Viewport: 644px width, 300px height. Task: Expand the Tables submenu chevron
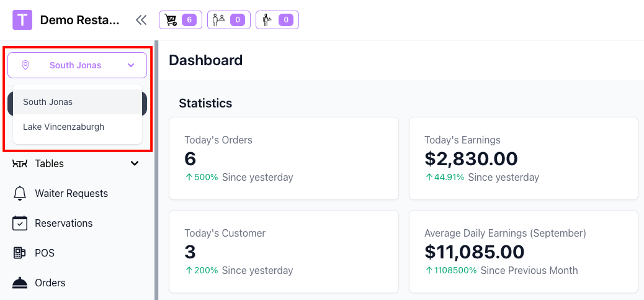click(135, 163)
